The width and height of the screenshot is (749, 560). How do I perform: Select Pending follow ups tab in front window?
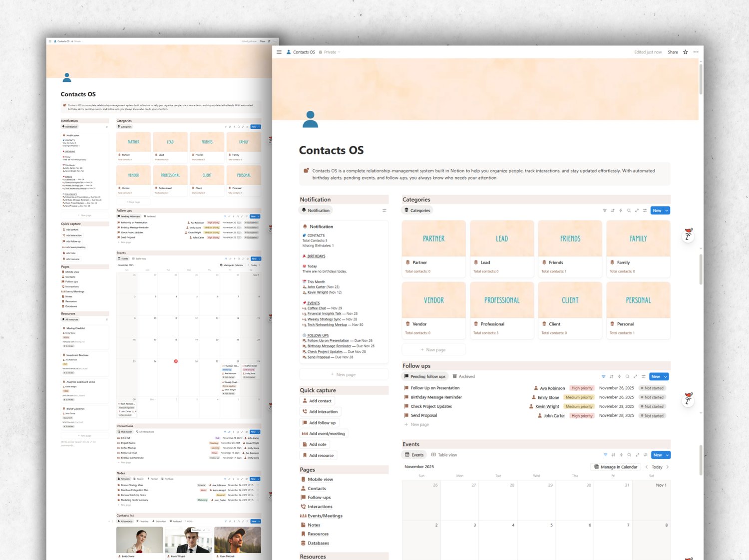[x=424, y=376]
